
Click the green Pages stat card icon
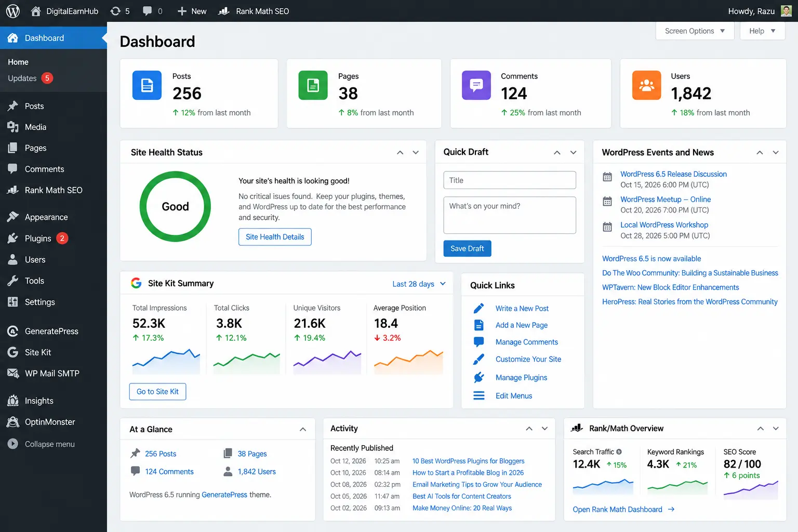(313, 85)
